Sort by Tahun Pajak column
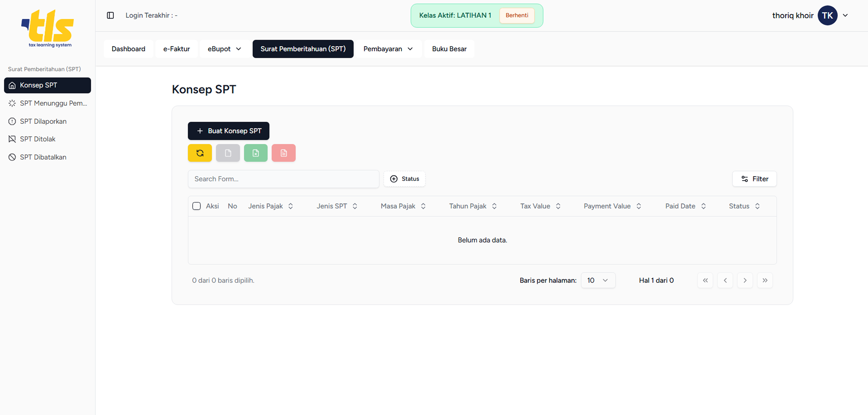The image size is (868, 415). [x=472, y=206]
